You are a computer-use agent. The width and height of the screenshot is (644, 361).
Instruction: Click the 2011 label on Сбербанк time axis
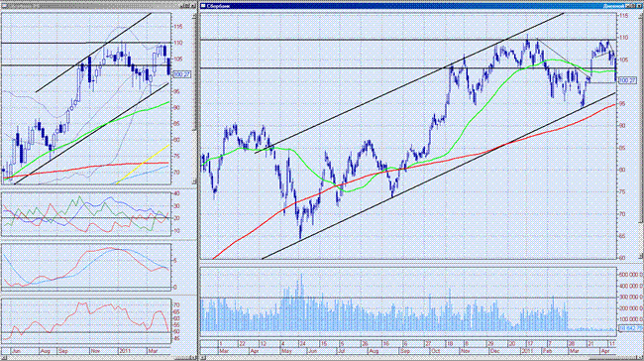coord(526,351)
